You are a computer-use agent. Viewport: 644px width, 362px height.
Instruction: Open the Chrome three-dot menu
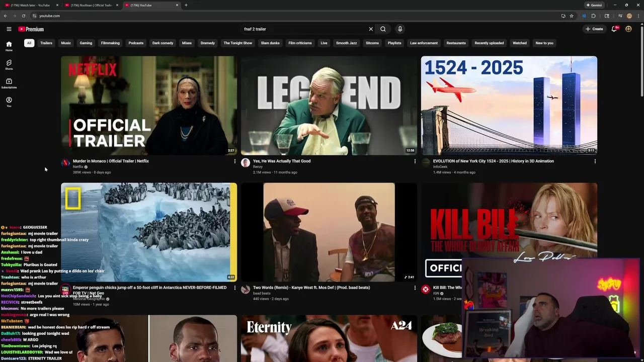[x=638, y=16]
